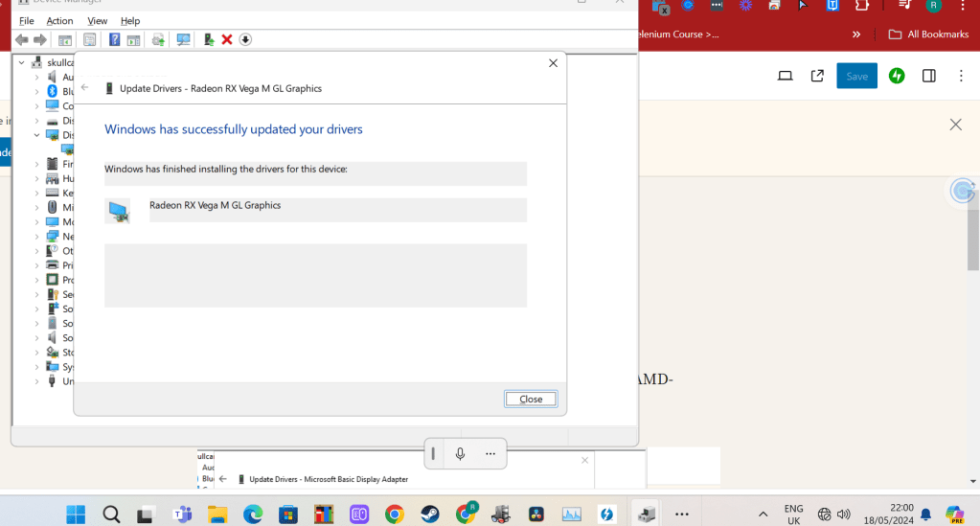Open Microsoft Edge from the taskbar
The width and height of the screenshot is (980, 526).
click(x=253, y=515)
